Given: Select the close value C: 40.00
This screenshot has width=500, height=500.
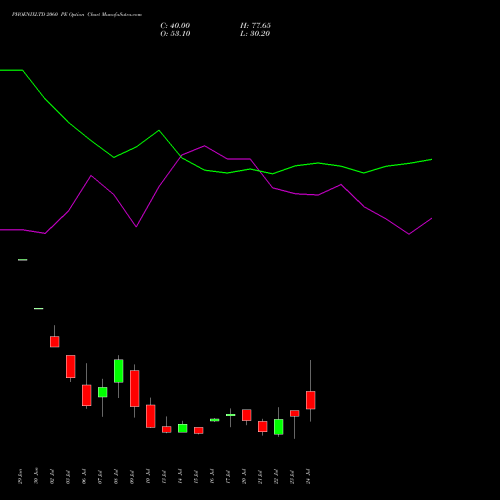Looking at the screenshot, I should tap(175, 26).
